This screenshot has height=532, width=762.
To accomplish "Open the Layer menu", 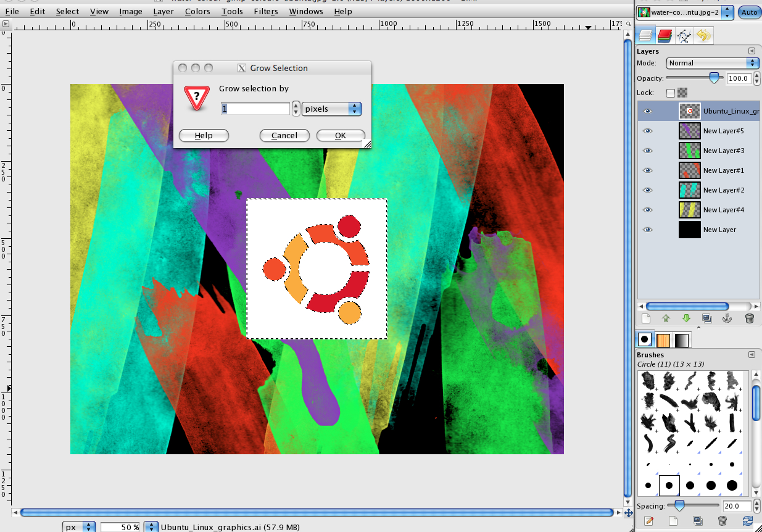I will 164,11.
